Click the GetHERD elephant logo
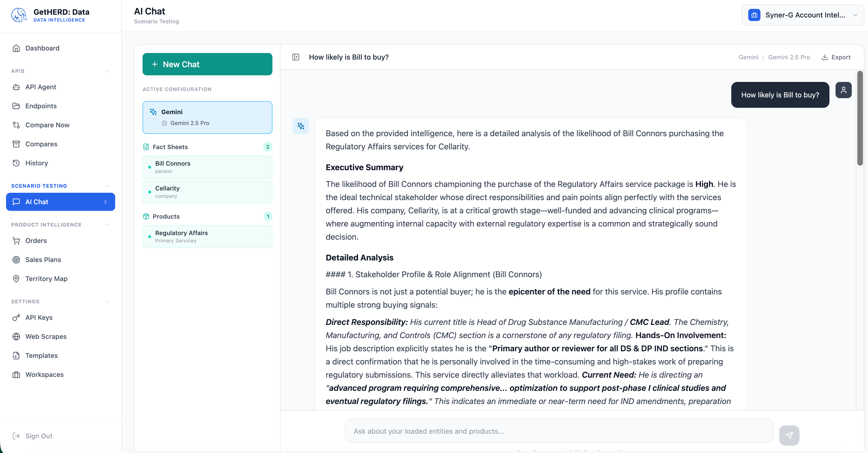Image resolution: width=868 pixels, height=453 pixels. click(19, 15)
